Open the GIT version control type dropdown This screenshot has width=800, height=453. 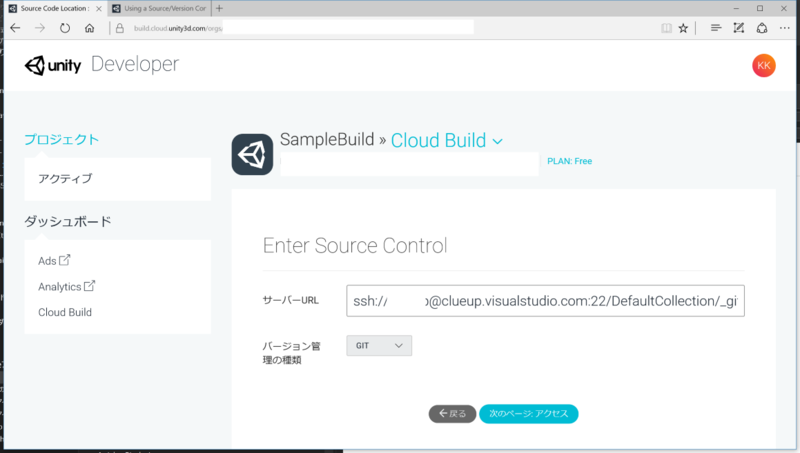point(379,345)
